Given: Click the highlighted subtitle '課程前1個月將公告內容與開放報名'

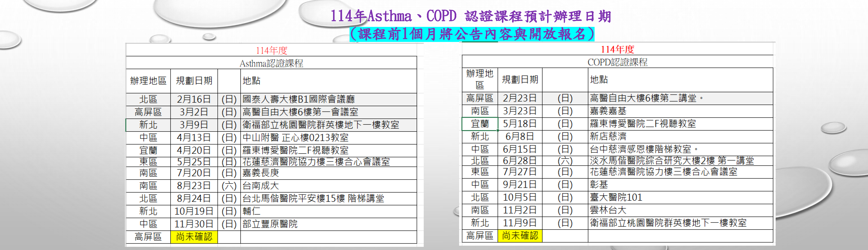Looking at the screenshot, I should click(x=472, y=34).
